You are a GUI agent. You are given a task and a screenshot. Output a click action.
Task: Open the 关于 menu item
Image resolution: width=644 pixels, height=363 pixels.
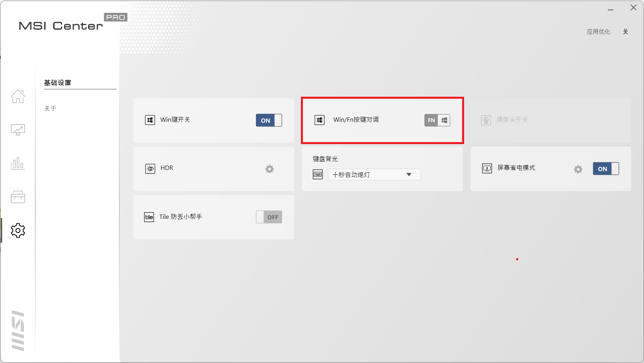(x=50, y=108)
